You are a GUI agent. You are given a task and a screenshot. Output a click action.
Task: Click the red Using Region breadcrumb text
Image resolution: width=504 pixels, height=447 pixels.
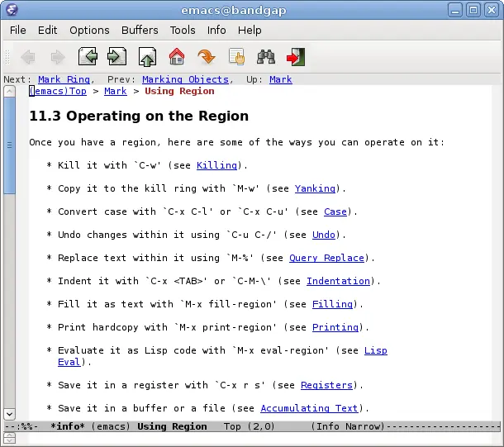179,91
